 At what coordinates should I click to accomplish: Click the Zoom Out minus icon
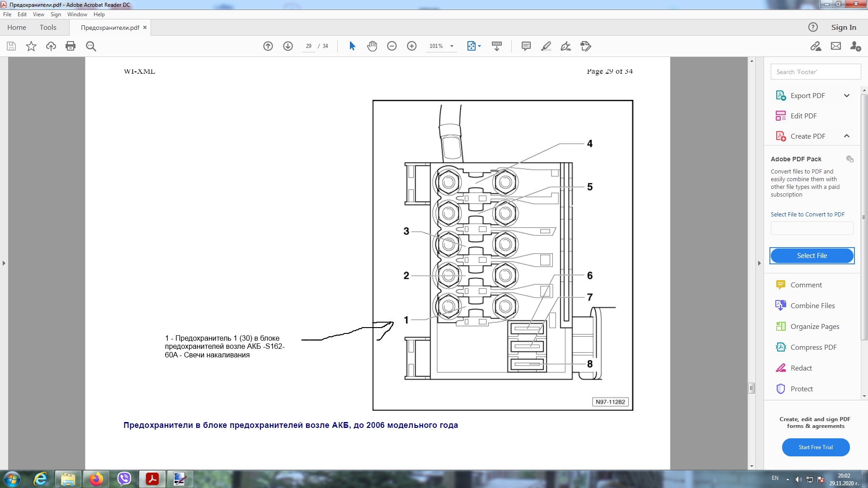[x=392, y=46]
